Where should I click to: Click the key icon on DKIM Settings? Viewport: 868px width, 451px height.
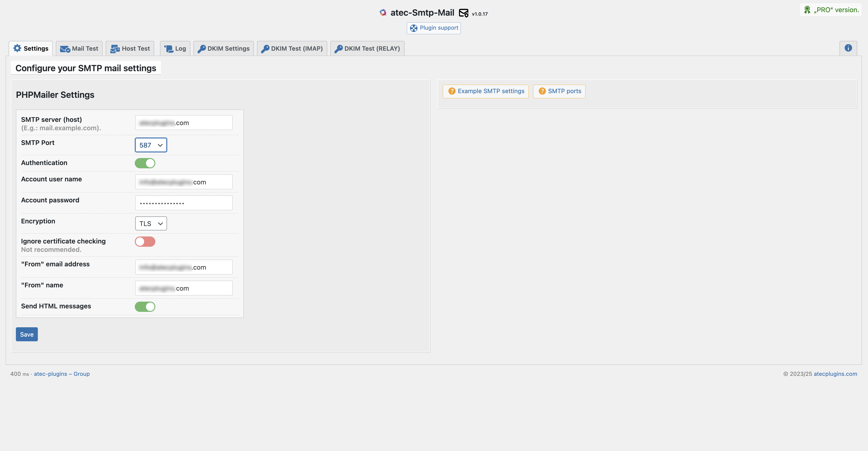coord(202,49)
